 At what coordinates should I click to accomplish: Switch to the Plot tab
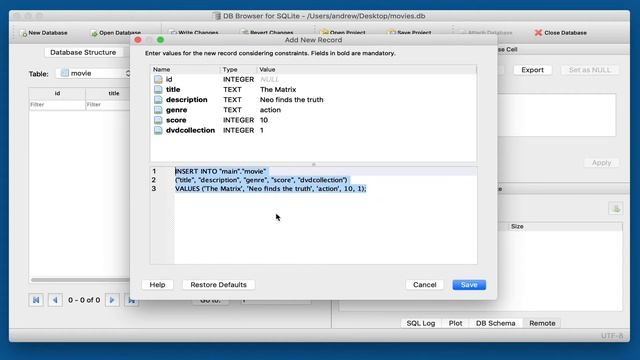455,323
